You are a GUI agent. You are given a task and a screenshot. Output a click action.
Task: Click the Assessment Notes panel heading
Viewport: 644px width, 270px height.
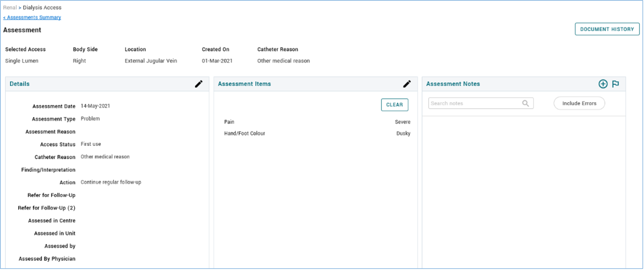coord(453,84)
